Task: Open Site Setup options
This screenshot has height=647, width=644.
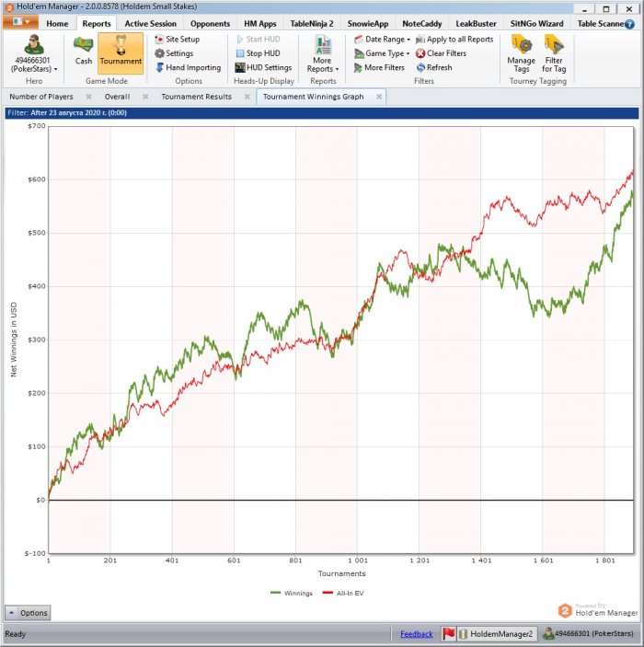Action: 178,40
